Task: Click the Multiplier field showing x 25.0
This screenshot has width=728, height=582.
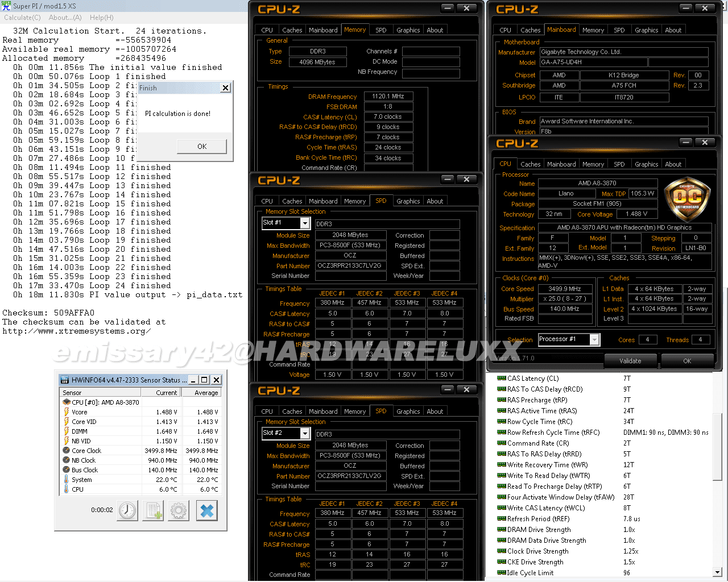Action: pos(565,298)
